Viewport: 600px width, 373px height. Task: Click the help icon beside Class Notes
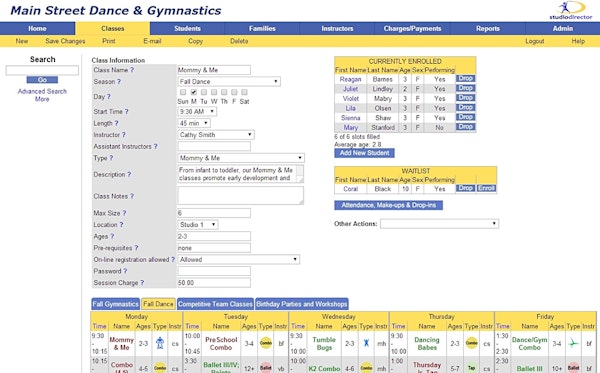pos(132,196)
